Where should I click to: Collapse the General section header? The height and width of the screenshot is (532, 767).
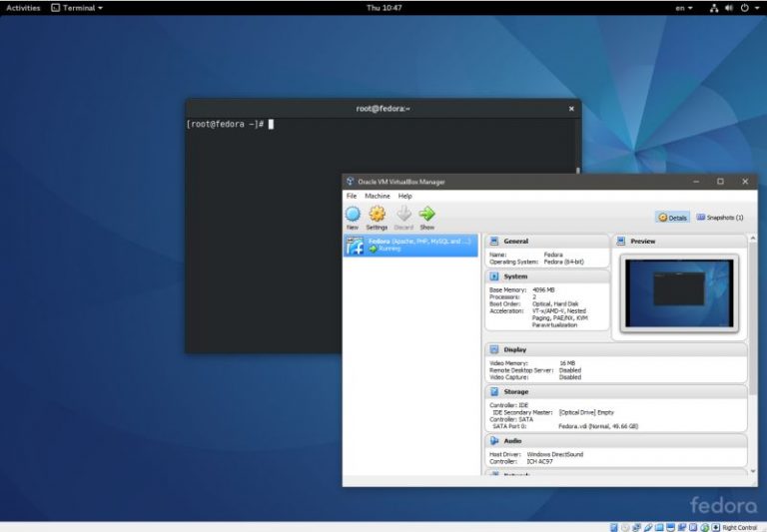[516, 242]
